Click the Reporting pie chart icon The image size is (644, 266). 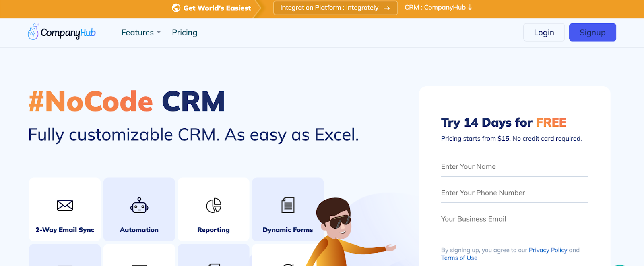click(214, 205)
